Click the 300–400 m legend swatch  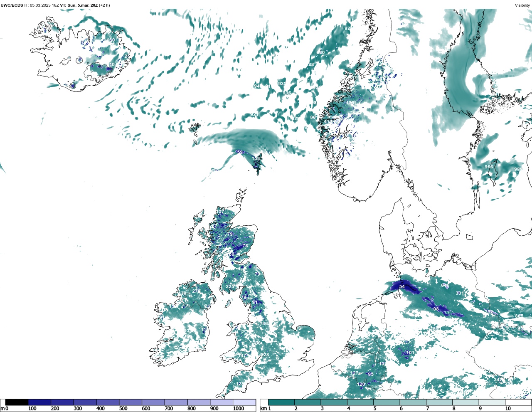pyautogui.click(x=85, y=402)
